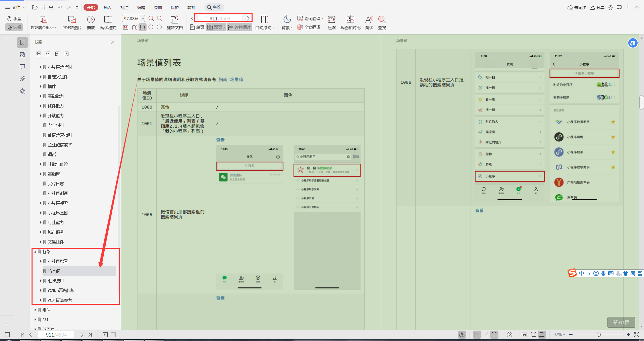Click the 分享 share button

[x=597, y=7]
